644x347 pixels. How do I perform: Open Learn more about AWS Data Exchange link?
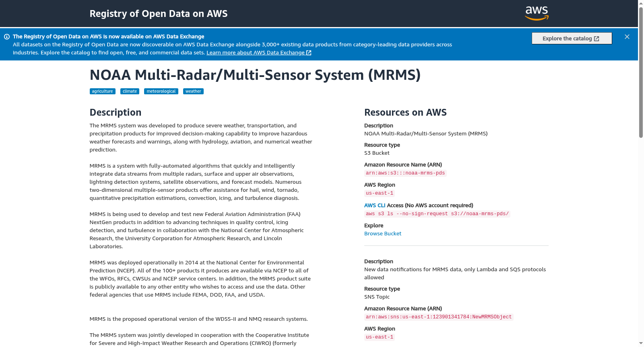point(259,53)
